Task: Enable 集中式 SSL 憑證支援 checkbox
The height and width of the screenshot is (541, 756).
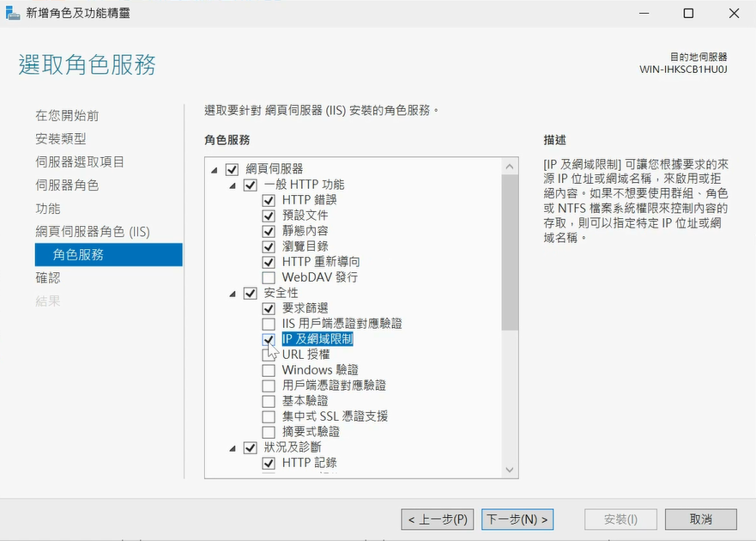Action: 269,416
